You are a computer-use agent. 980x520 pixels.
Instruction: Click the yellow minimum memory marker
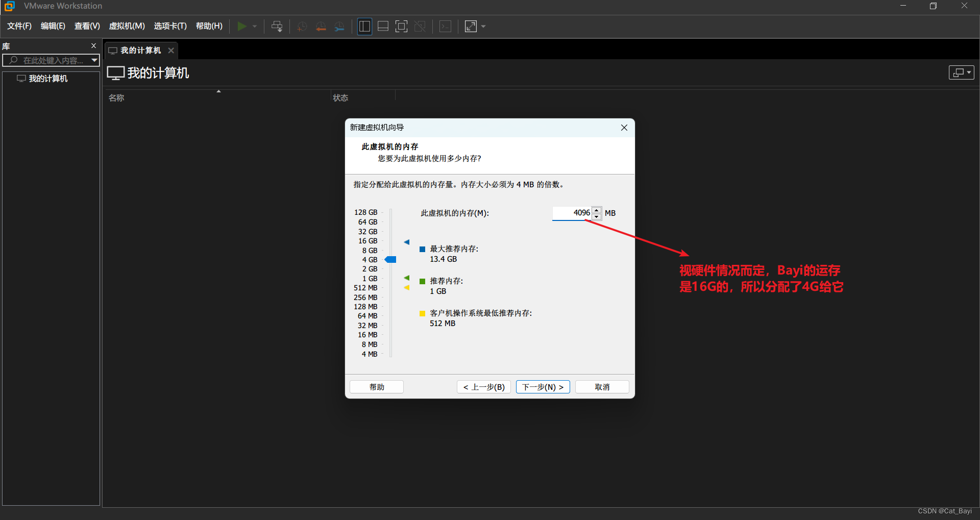(x=407, y=288)
